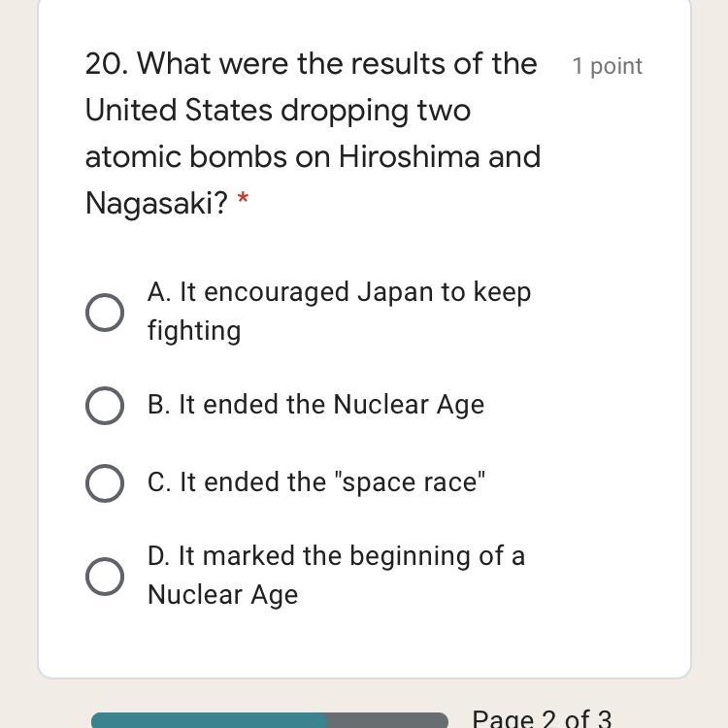Click the word "Nagasaki?" in the question
The height and width of the screenshot is (728, 728).
[156, 203]
